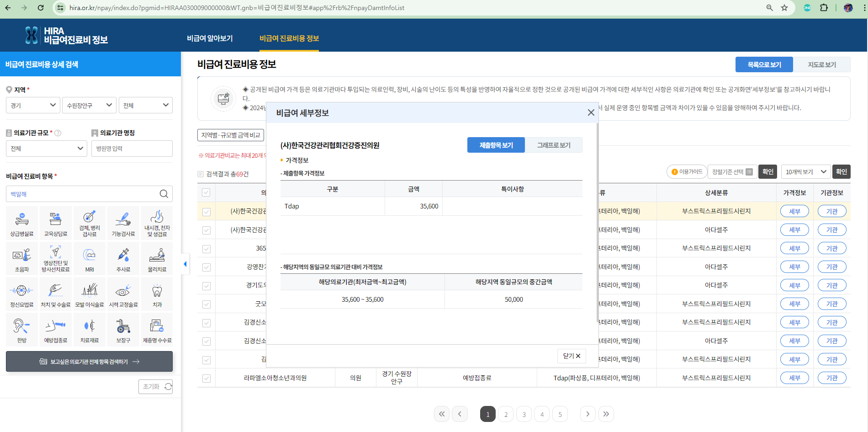Image resolution: width=868 pixels, height=432 pixels.
Task: Open the 정렬기준 선택 sort selector
Action: coord(732,171)
